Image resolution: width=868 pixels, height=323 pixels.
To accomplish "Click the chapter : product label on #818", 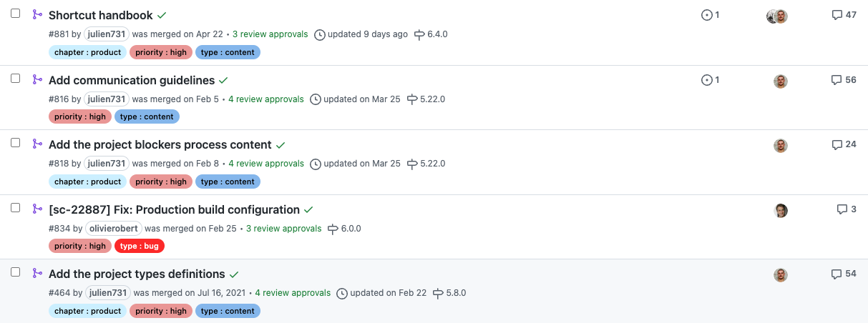I will pyautogui.click(x=87, y=182).
